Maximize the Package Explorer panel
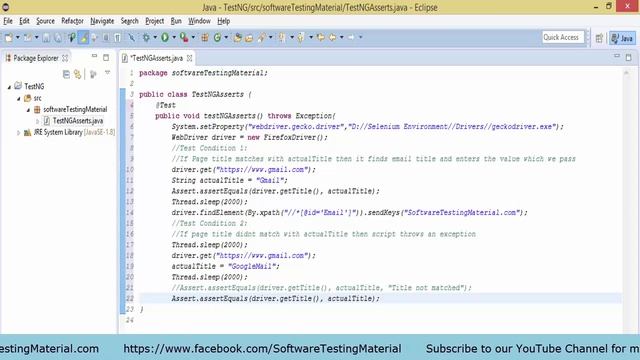The height and width of the screenshot is (360, 640). coord(106,58)
